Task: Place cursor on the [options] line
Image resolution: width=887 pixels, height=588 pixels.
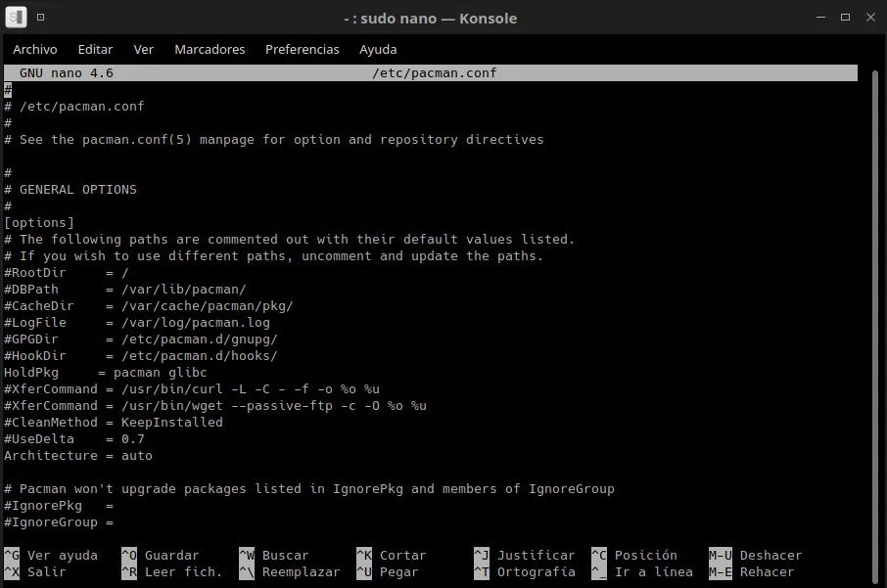Action: pos(39,222)
